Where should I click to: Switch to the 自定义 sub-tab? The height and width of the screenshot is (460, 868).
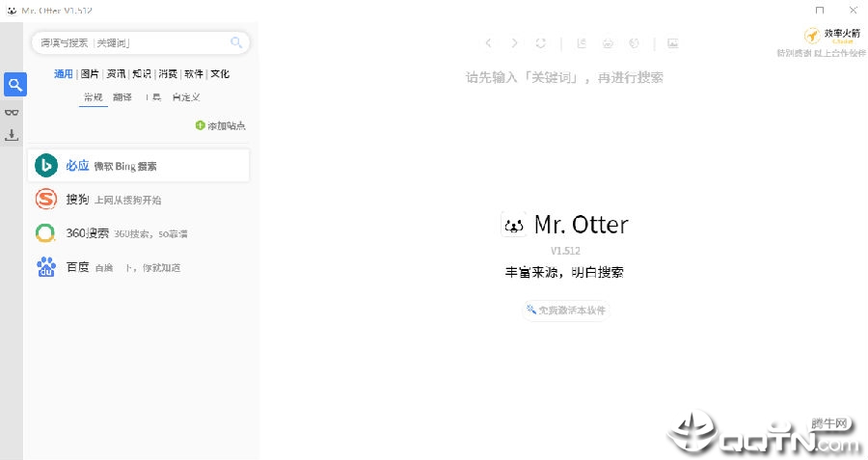pyautogui.click(x=186, y=97)
